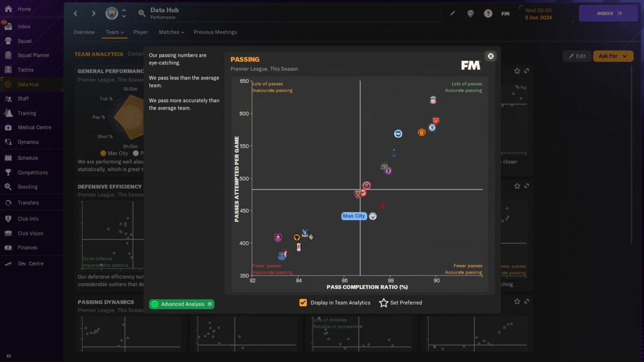Select the Manchester United badge on the chart

(x=422, y=132)
